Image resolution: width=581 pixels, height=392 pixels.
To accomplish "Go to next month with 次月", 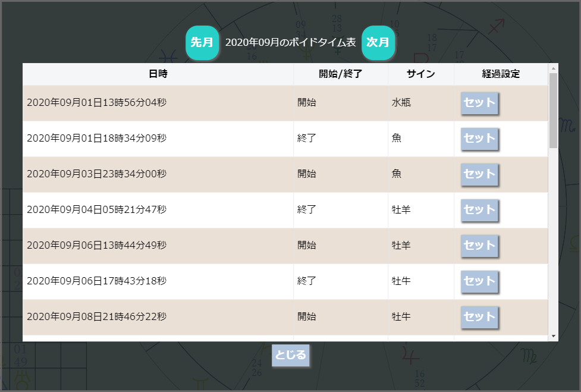I will pos(378,43).
